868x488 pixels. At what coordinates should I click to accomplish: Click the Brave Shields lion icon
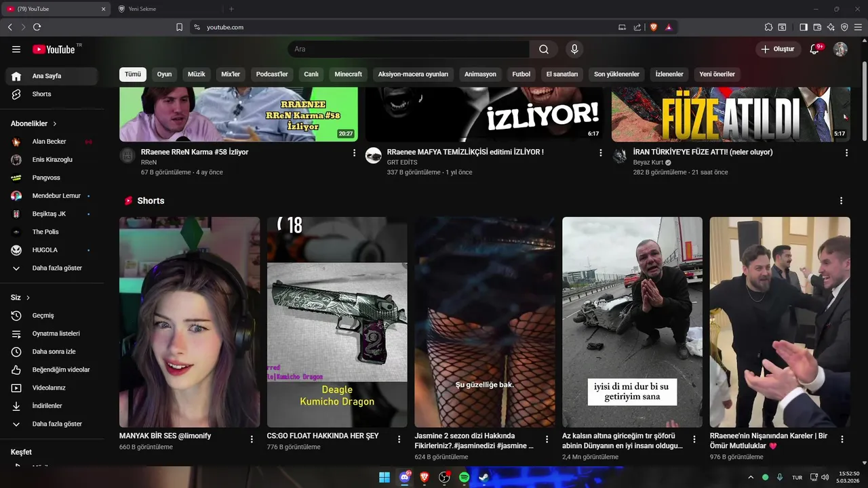point(654,27)
